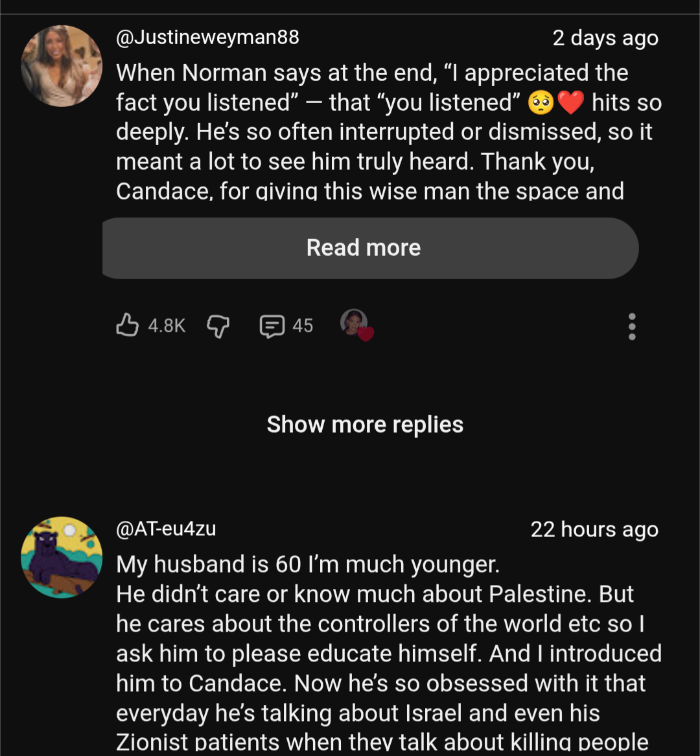700x756 pixels.
Task: Open the three-dot comment options menu
Action: coord(632,326)
